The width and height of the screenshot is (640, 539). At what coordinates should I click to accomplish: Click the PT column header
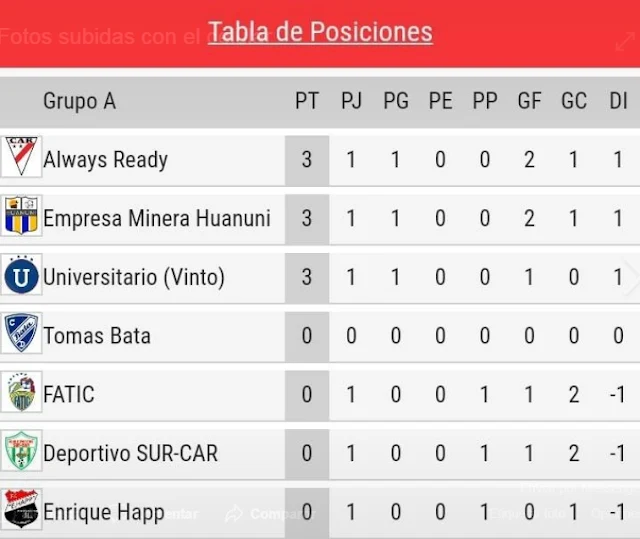click(x=307, y=101)
